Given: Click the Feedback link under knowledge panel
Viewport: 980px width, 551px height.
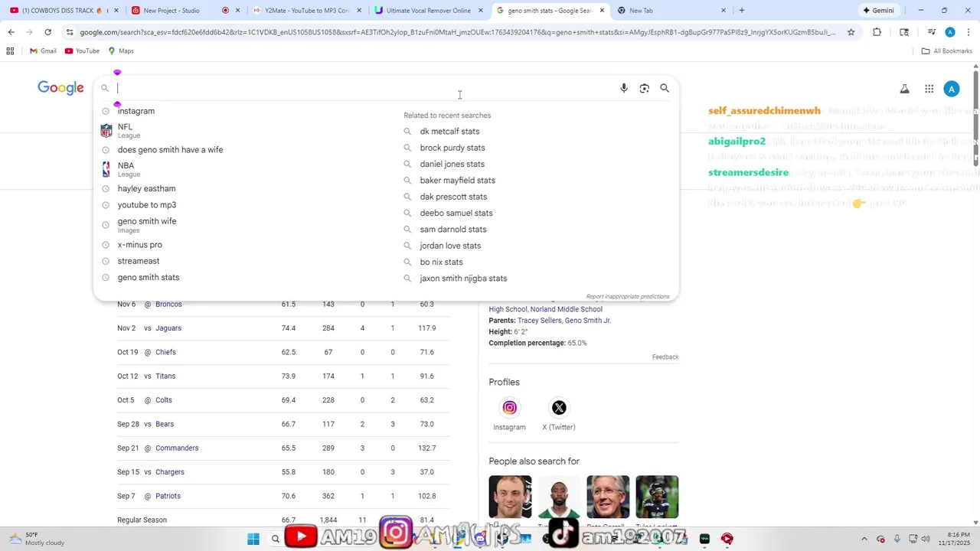Looking at the screenshot, I should point(665,357).
